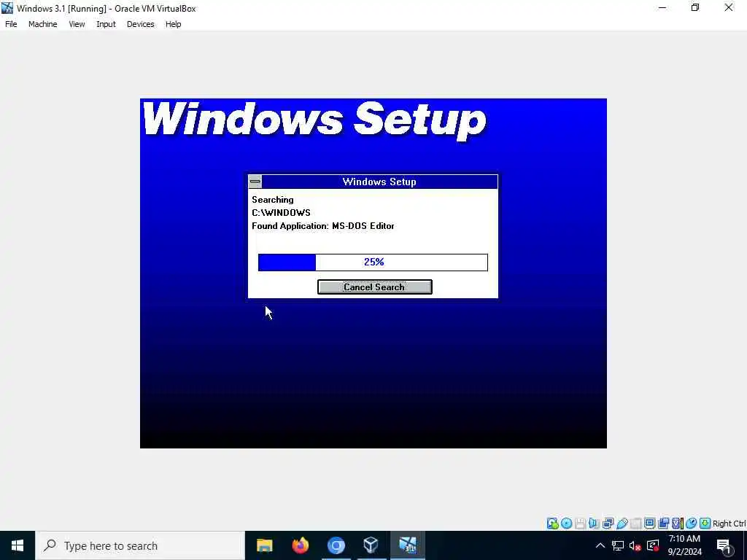Click the Windows Setup dialog title bar
This screenshot has height=560, width=747.
(379, 182)
